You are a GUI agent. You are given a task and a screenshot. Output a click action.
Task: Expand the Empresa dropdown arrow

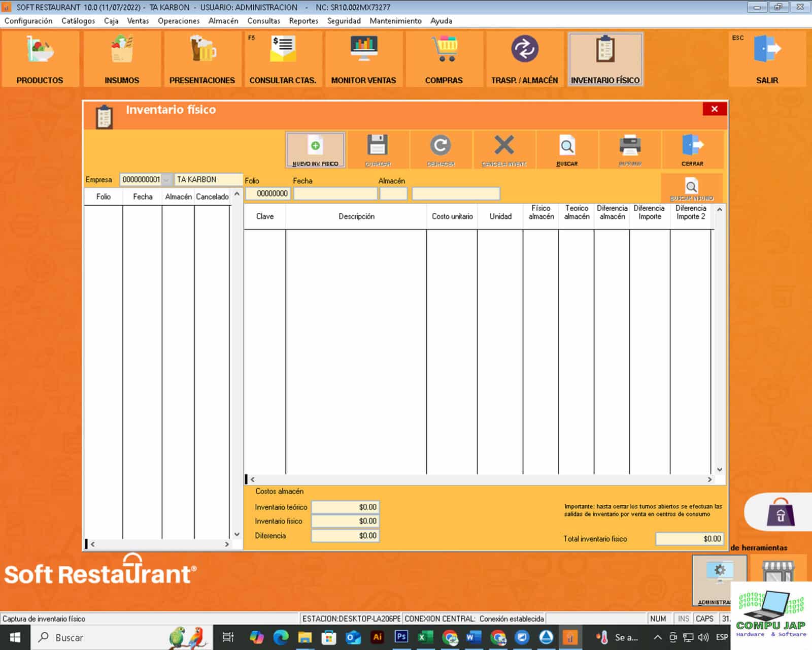[x=166, y=180]
